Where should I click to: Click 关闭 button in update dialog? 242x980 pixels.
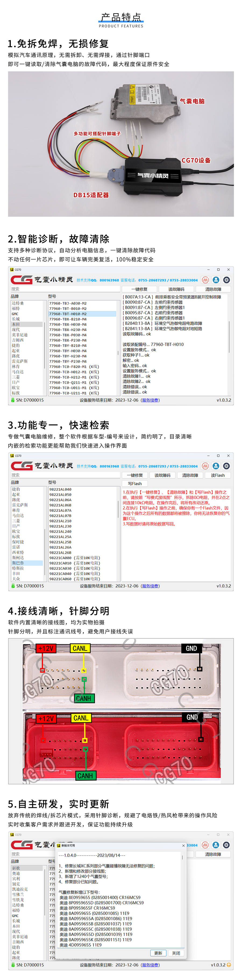[x=176, y=953]
